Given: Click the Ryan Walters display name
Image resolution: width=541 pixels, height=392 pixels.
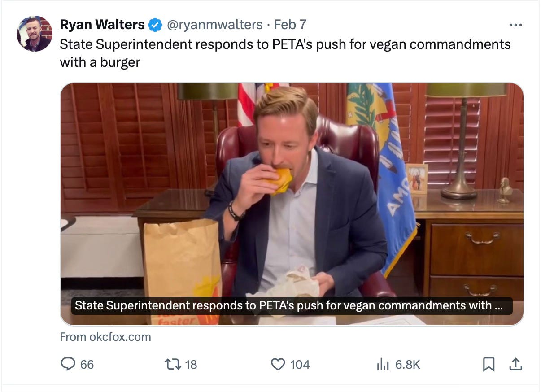Looking at the screenshot, I should (x=102, y=25).
